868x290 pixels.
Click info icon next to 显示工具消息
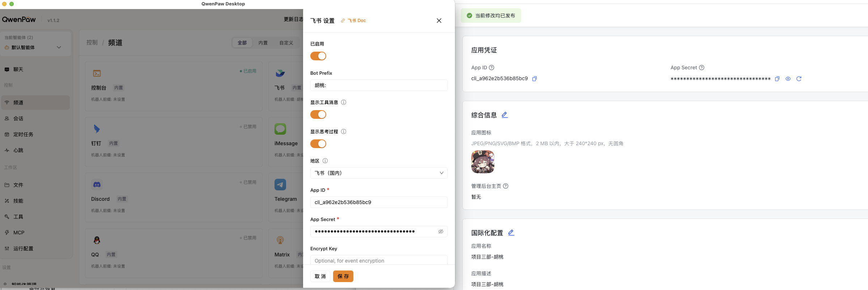tap(344, 102)
